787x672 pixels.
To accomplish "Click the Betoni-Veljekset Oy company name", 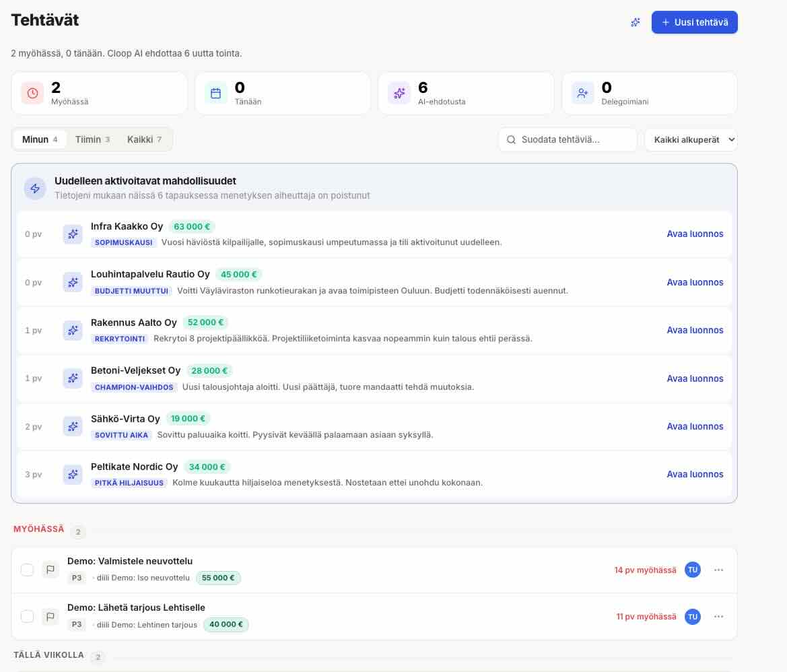I will (x=135, y=370).
